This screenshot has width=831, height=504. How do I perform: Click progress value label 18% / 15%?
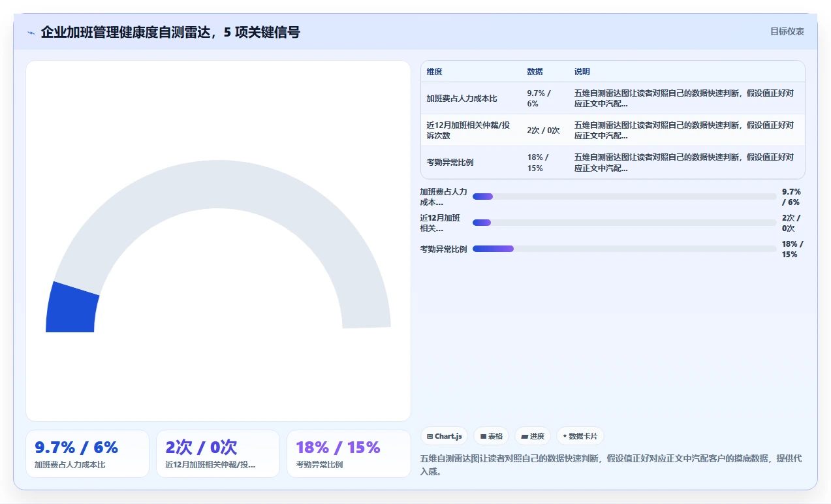click(x=792, y=249)
